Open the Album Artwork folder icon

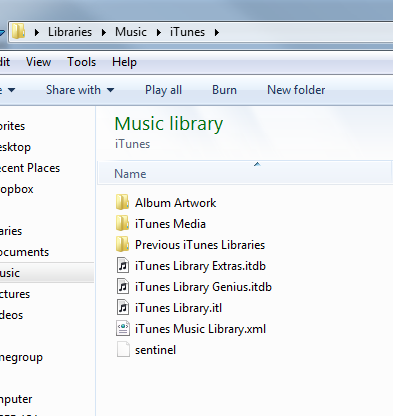coord(122,202)
